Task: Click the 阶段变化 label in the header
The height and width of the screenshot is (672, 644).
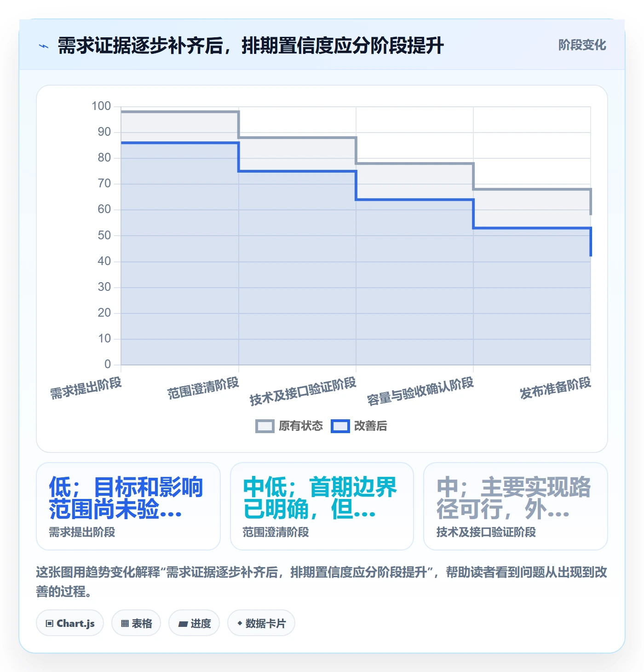Action: pyautogui.click(x=582, y=45)
